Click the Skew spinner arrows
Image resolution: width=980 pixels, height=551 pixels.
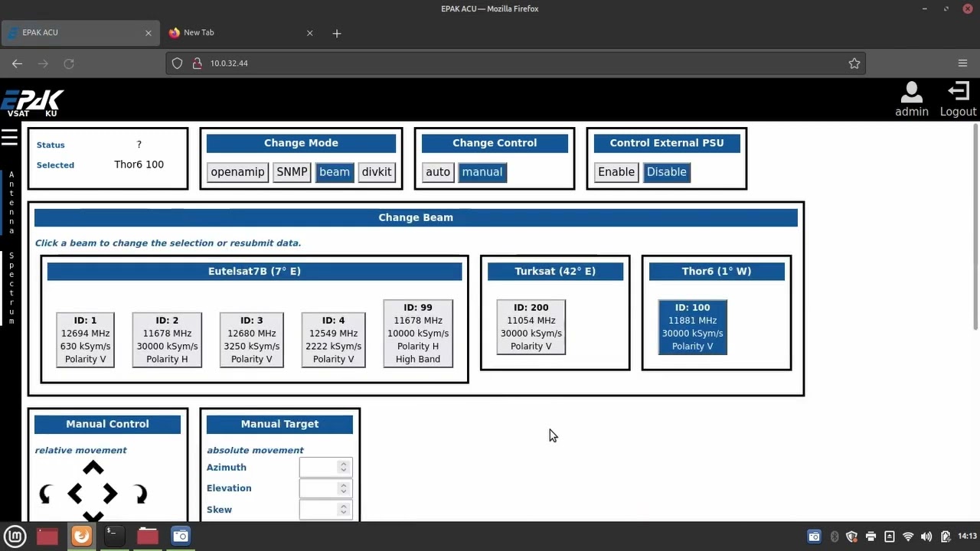[344, 509]
